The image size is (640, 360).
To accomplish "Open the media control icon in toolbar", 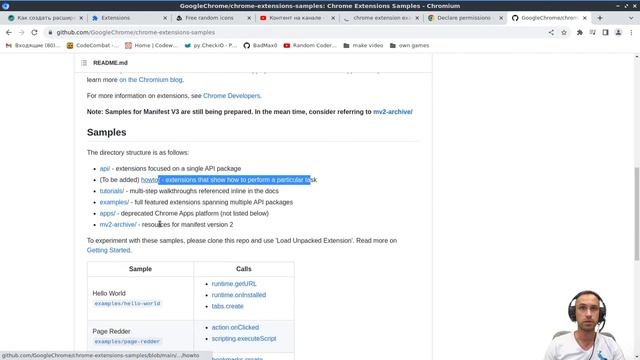I will point(593,32).
